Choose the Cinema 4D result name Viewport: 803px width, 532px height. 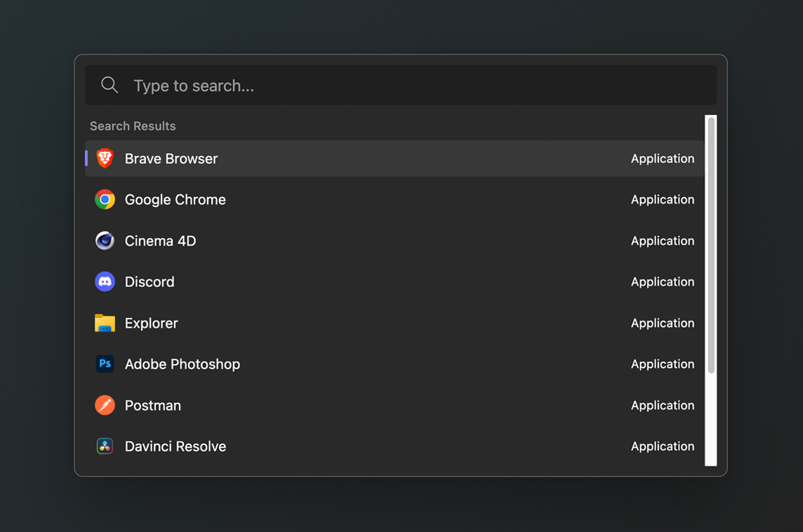pos(160,241)
